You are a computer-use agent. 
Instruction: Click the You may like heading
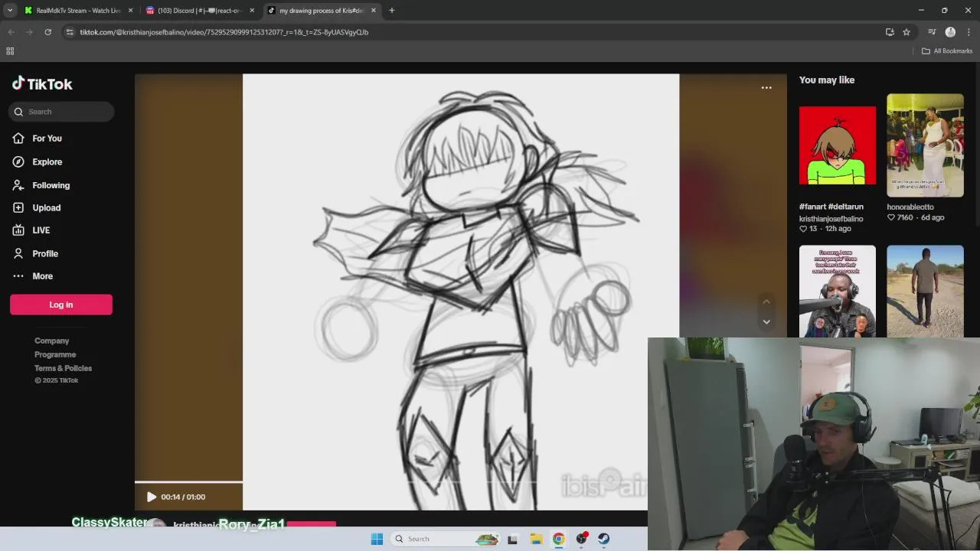(827, 80)
